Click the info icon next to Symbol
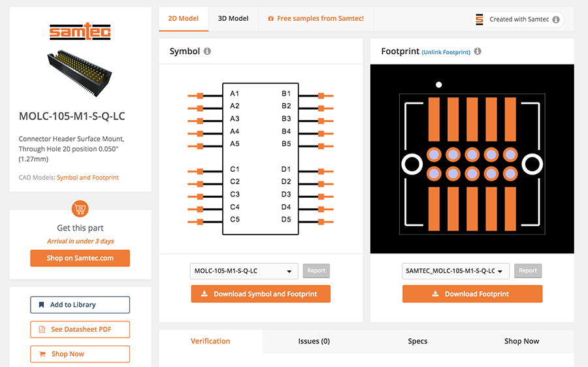Viewport: 588px width, 367px height. [x=207, y=52]
